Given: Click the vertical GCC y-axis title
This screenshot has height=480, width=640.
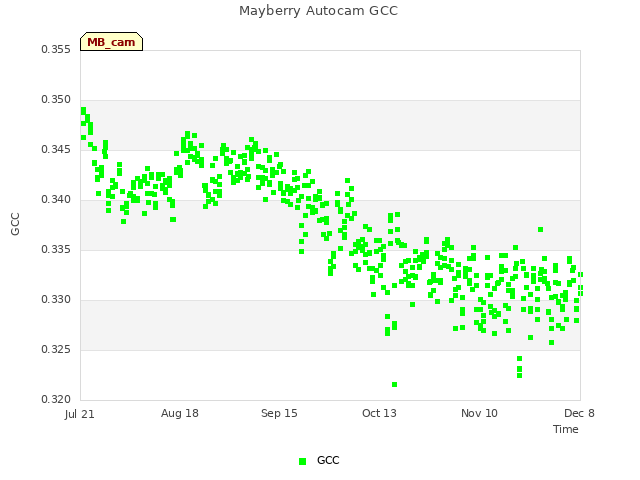Looking at the screenshot, I should coord(15,224).
